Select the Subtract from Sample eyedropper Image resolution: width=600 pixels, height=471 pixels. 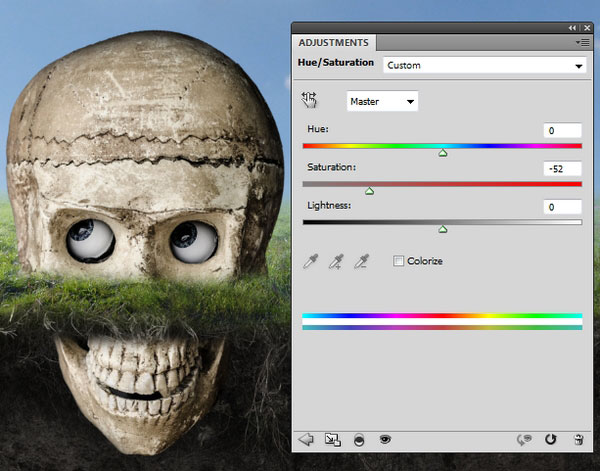362,261
